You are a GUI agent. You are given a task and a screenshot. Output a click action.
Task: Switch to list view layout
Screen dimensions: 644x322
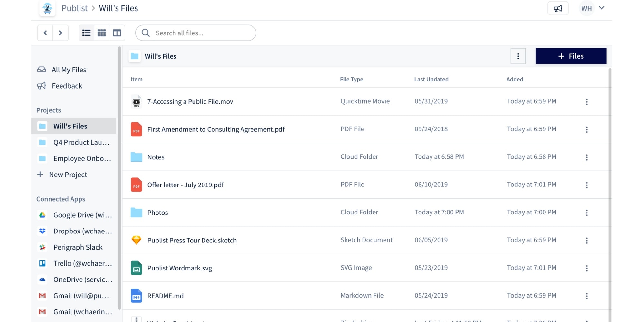click(86, 33)
